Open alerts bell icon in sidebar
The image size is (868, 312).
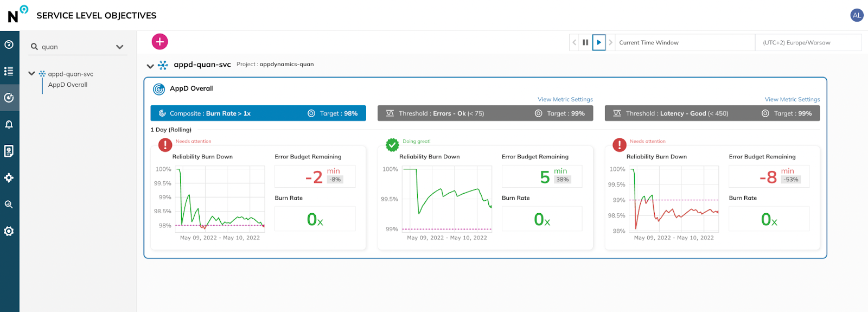pos(9,124)
